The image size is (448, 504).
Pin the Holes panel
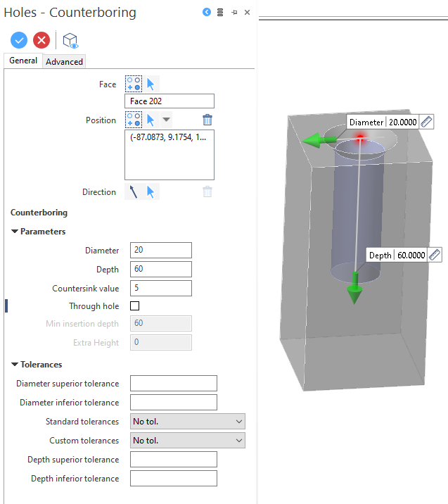(x=234, y=12)
